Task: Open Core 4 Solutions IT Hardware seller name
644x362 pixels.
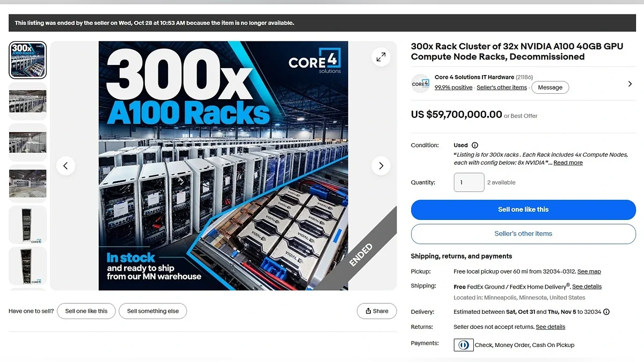Action: point(474,77)
